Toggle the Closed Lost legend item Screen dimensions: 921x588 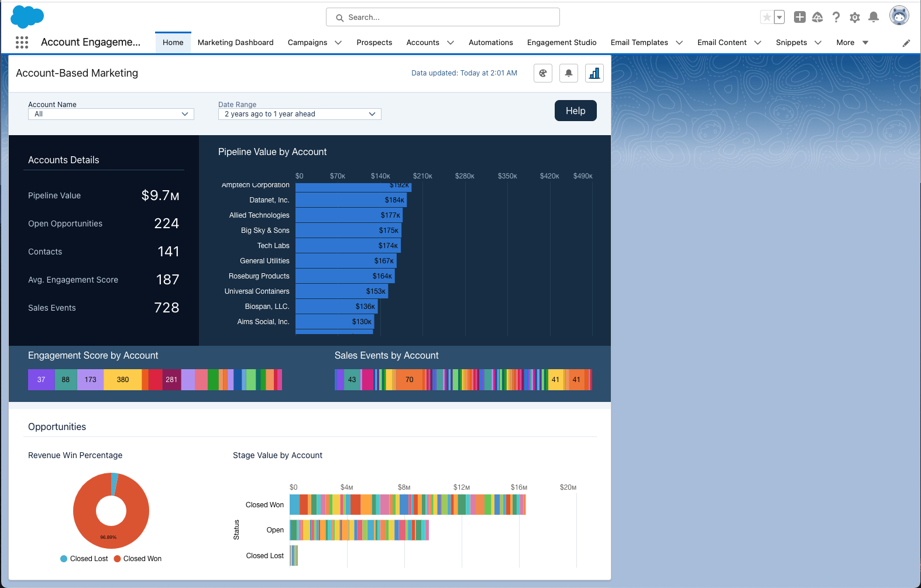pyautogui.click(x=84, y=559)
